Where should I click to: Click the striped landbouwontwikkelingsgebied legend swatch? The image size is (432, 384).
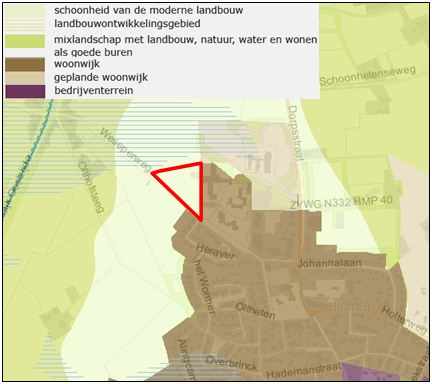click(x=25, y=24)
